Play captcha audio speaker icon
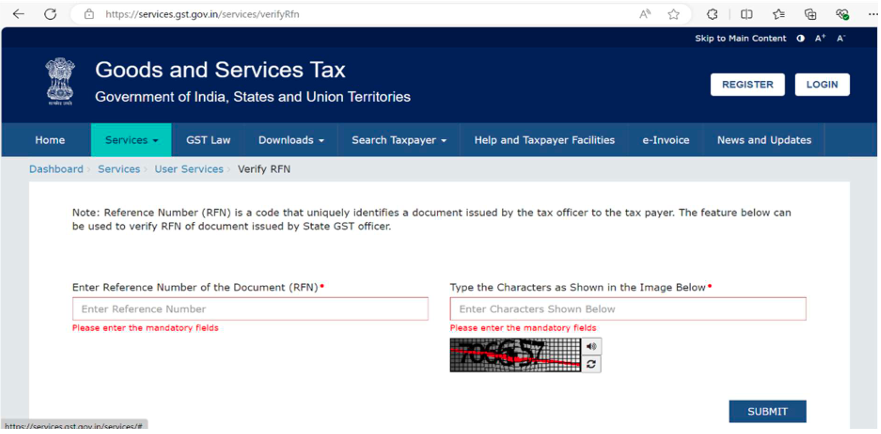 point(591,346)
